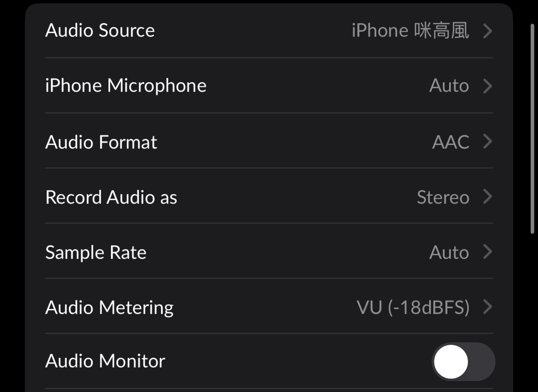538x392 pixels.
Task: Tap the chevron beside AAC
Action: click(x=487, y=142)
